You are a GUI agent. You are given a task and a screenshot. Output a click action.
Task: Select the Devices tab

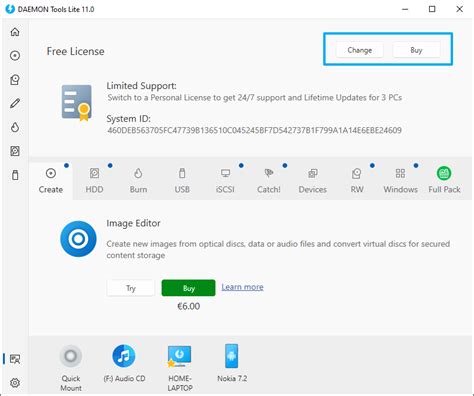pos(313,181)
